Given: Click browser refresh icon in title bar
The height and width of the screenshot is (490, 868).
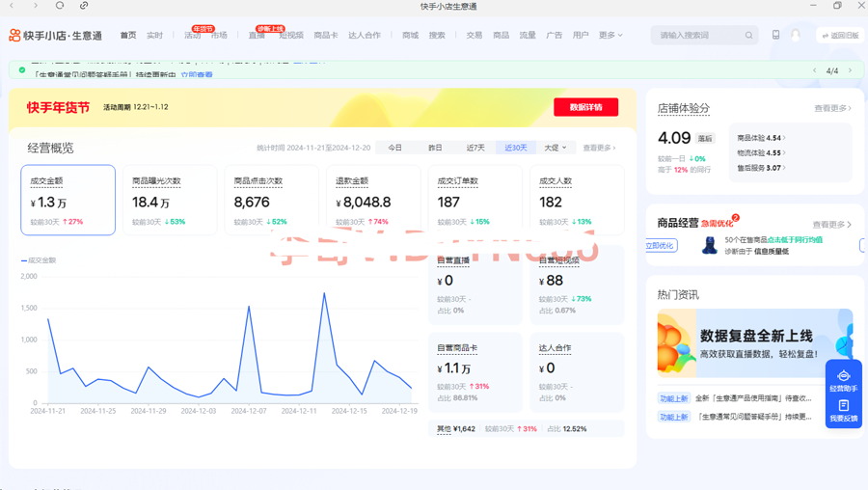Looking at the screenshot, I should (60, 6).
